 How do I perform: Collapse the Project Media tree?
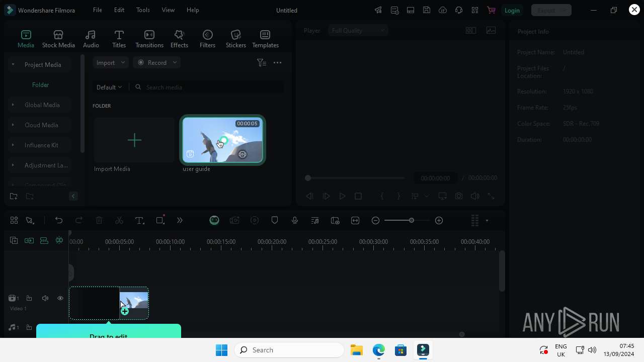pyautogui.click(x=13, y=64)
